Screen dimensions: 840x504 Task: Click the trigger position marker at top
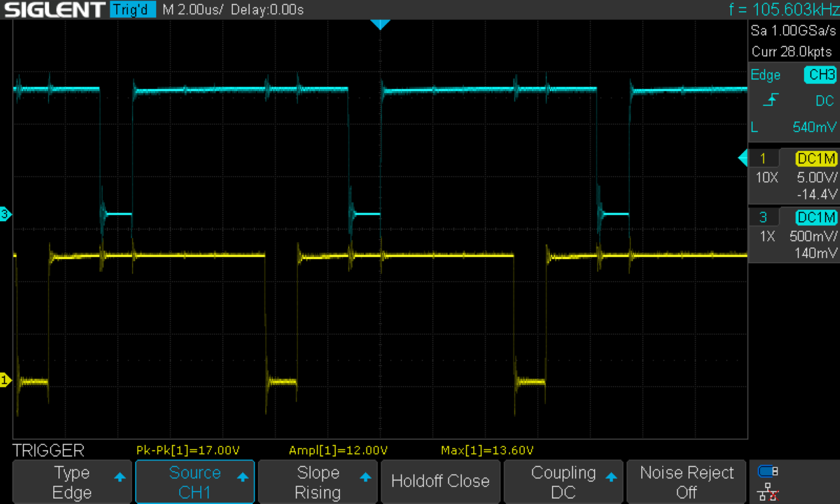[x=380, y=24]
